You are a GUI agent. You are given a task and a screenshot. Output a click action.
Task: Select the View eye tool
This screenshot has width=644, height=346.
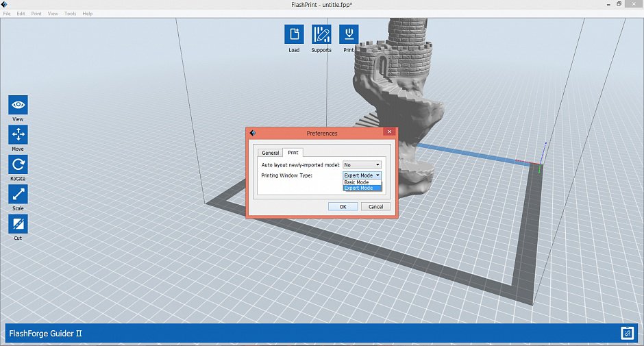pos(18,105)
